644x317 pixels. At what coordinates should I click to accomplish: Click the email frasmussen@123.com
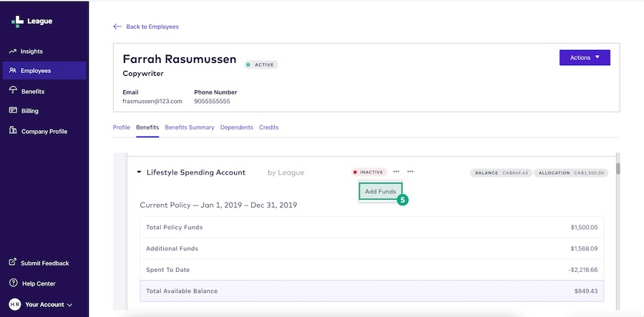click(152, 102)
